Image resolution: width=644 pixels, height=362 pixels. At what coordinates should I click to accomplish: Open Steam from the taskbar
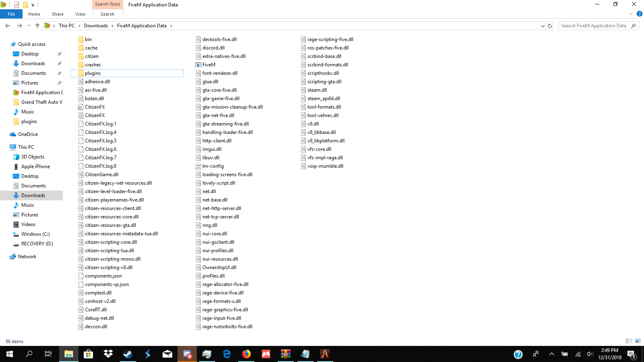128,354
